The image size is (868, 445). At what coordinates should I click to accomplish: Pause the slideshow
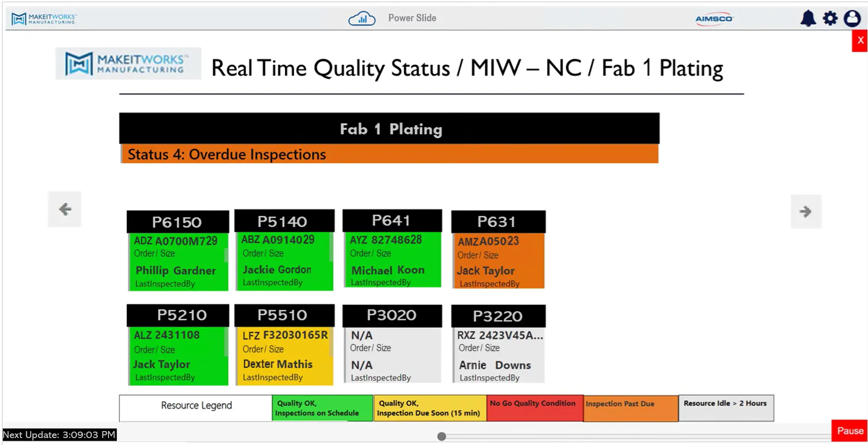(850, 431)
